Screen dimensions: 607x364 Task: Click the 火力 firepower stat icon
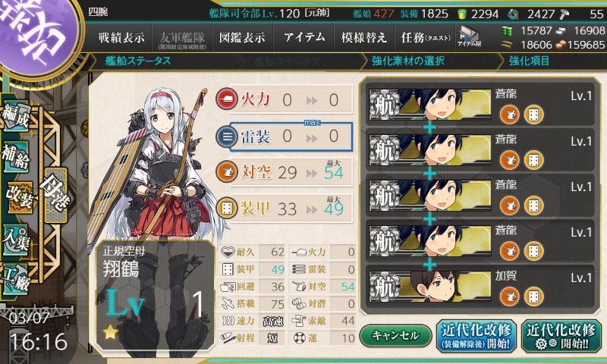click(226, 99)
